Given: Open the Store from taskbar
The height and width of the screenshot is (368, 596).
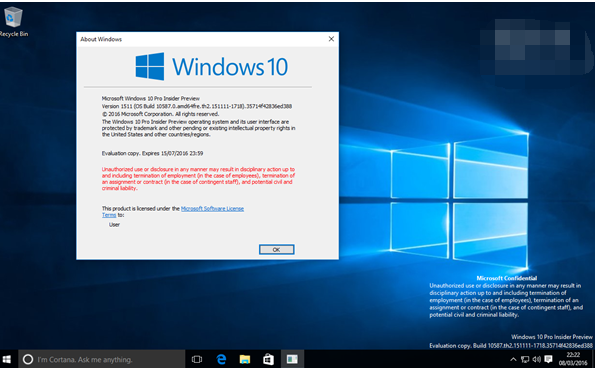Looking at the screenshot, I should [268, 359].
